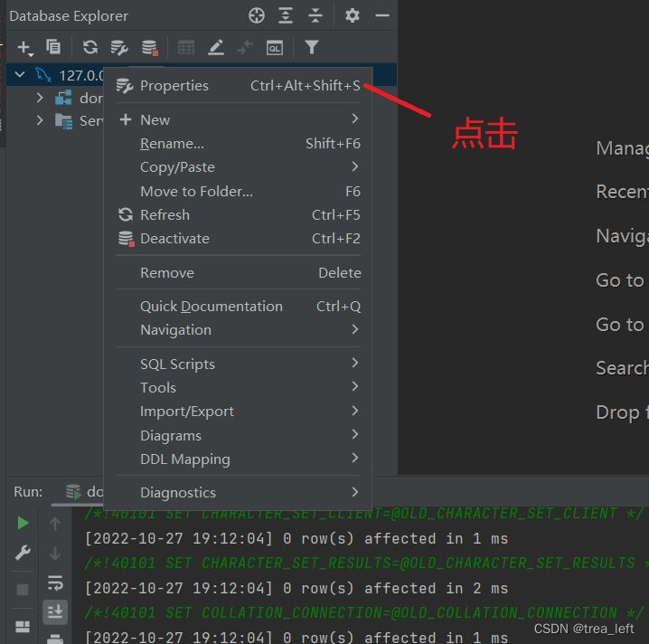The image size is (649, 644).
Task: Click Deactivate in the context menu
Action: click(238, 239)
